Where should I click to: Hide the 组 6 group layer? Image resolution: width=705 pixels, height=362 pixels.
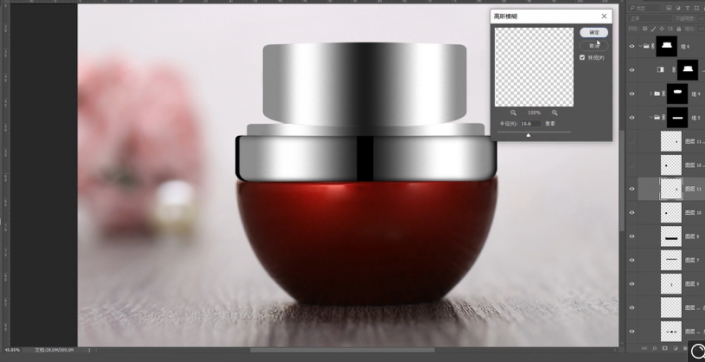click(632, 46)
